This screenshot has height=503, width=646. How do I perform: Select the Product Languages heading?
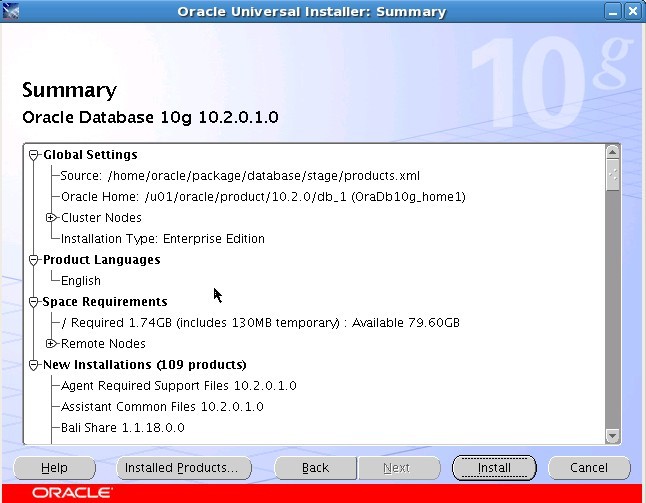coord(102,260)
